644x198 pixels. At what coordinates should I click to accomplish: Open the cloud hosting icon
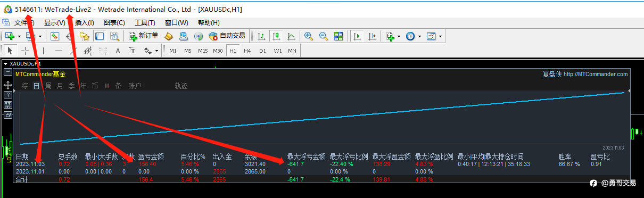click(x=184, y=36)
